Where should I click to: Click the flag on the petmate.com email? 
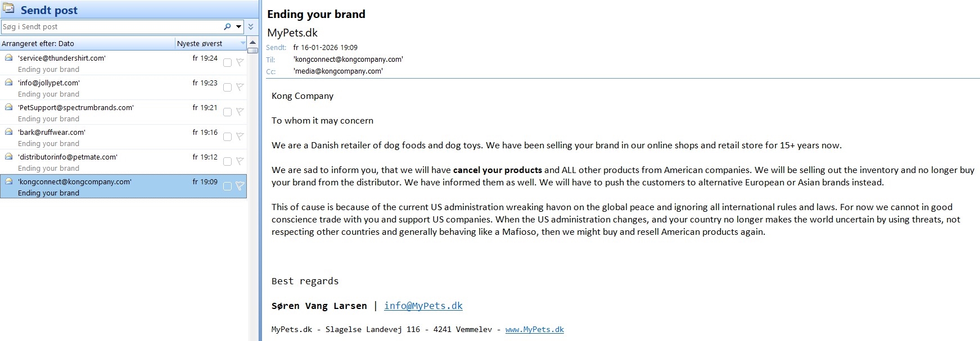[240, 161]
